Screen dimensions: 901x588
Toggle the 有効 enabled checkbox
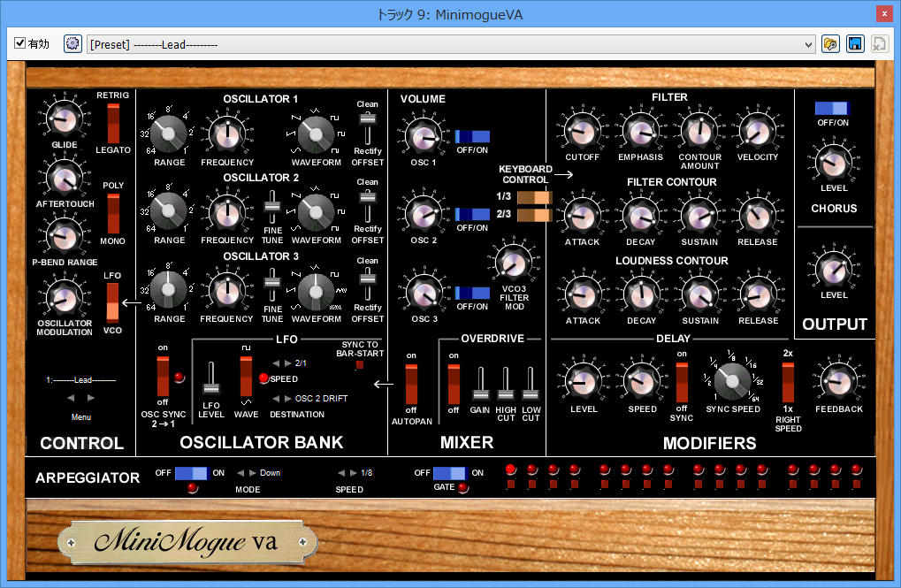click(20, 43)
